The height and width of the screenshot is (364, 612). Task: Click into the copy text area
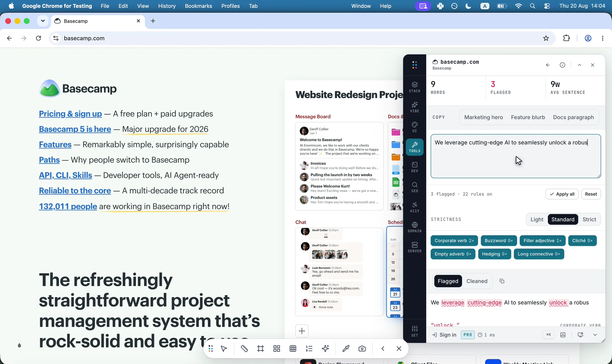click(516, 156)
